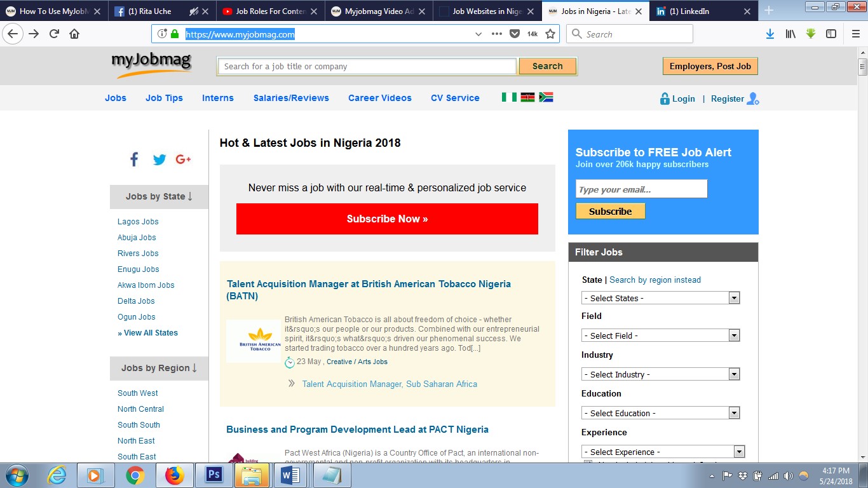Open Business and Program Development Lead job
868x488 pixels.
pyautogui.click(x=357, y=430)
